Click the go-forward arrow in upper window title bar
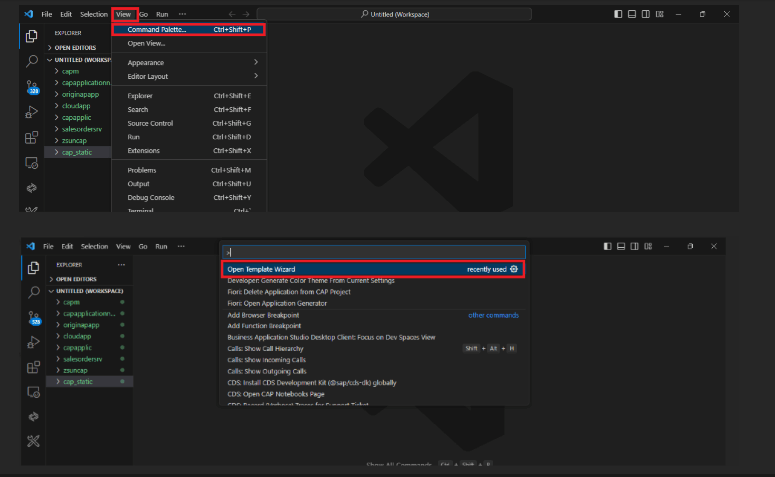Image resolution: width=775 pixels, height=477 pixels. click(246, 14)
